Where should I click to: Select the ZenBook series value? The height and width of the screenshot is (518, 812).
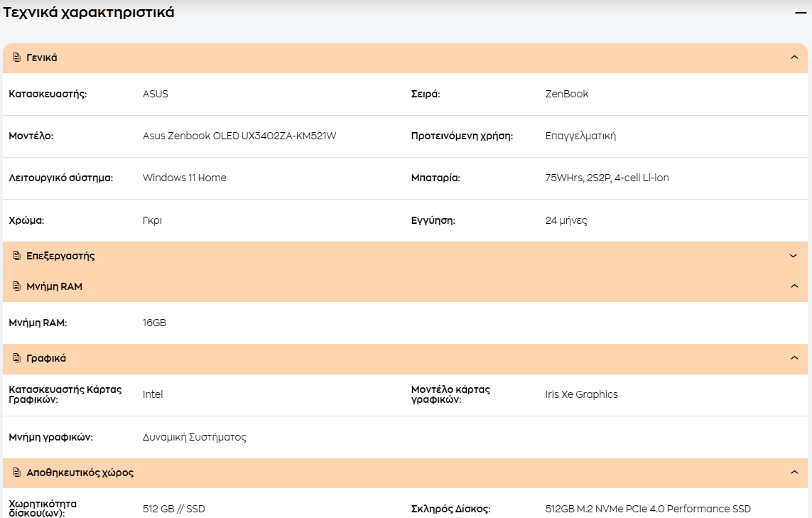pyautogui.click(x=566, y=94)
